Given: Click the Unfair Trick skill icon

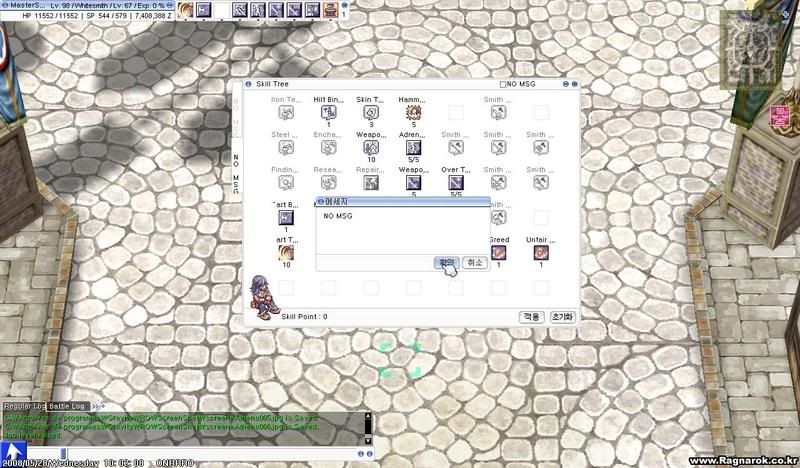Looking at the screenshot, I should [x=541, y=252].
